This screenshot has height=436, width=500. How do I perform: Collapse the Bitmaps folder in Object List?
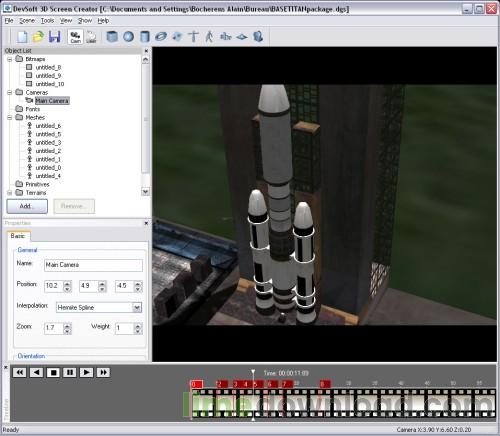10,59
